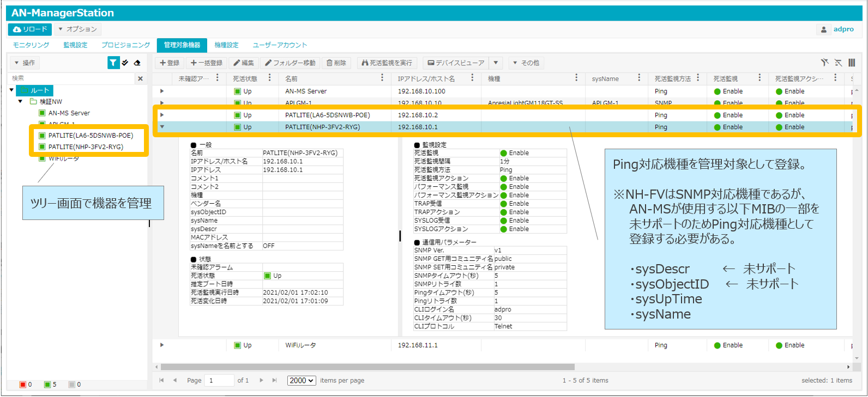
Task: Click the column chooser icon at toolbar right
Action: 852,63
